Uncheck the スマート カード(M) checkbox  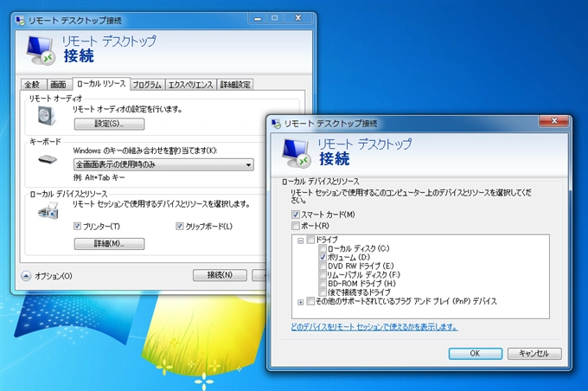tap(296, 215)
